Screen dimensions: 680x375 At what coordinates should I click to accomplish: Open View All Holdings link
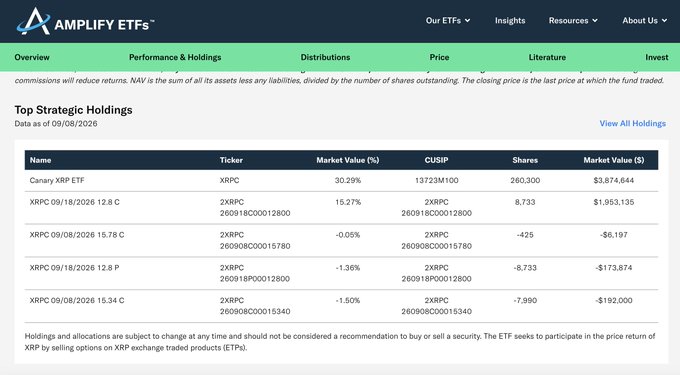click(x=632, y=124)
